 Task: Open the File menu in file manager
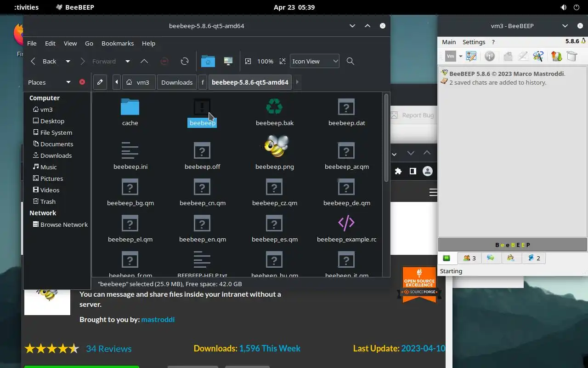click(x=32, y=43)
